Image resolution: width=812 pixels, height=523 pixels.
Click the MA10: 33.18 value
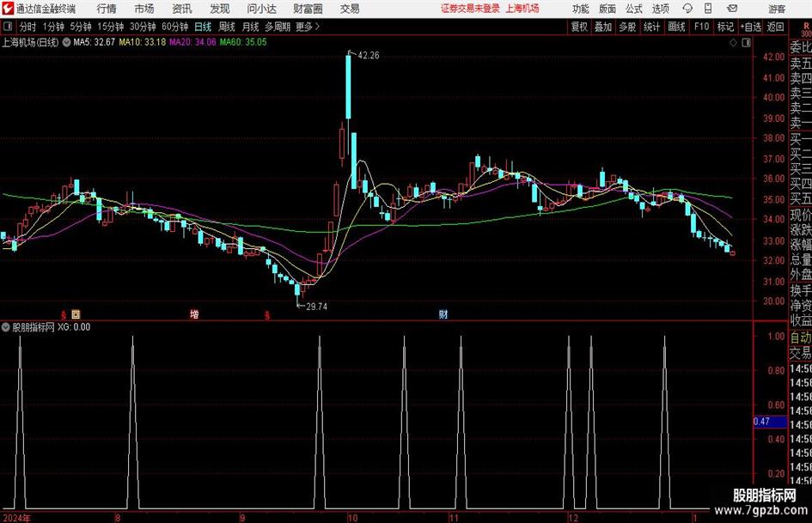click(143, 42)
